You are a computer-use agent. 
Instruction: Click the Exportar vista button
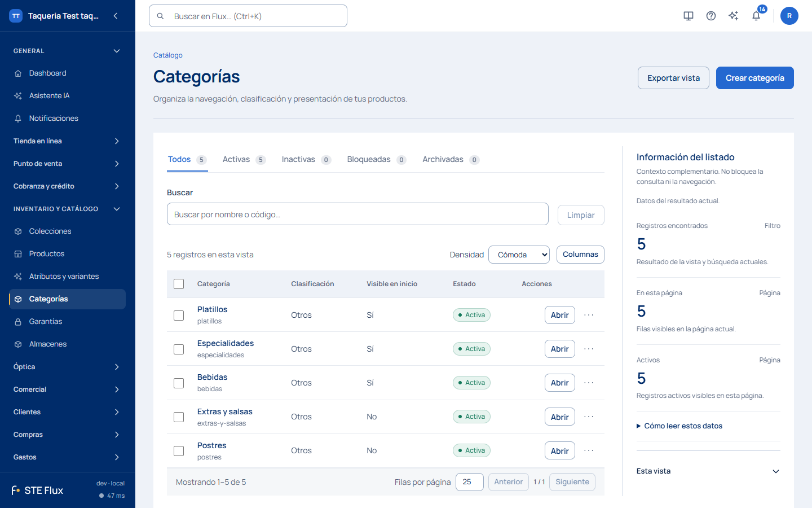673,78
